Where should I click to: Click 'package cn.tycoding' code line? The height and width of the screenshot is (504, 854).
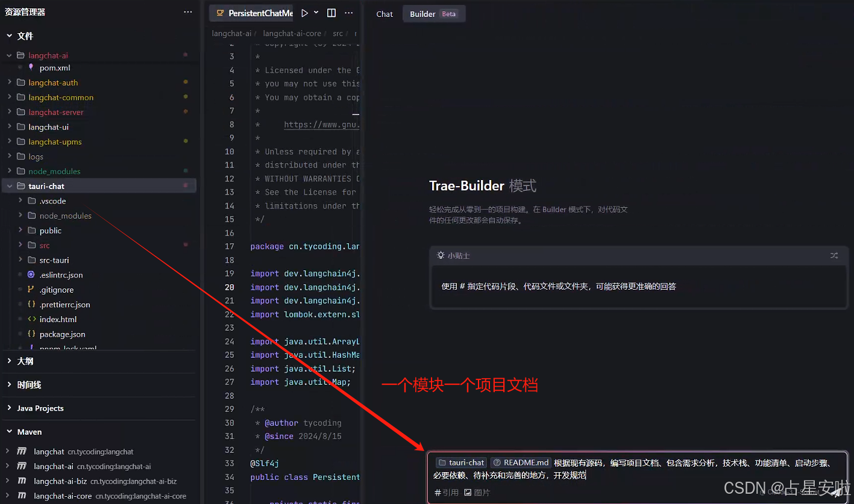(x=305, y=246)
